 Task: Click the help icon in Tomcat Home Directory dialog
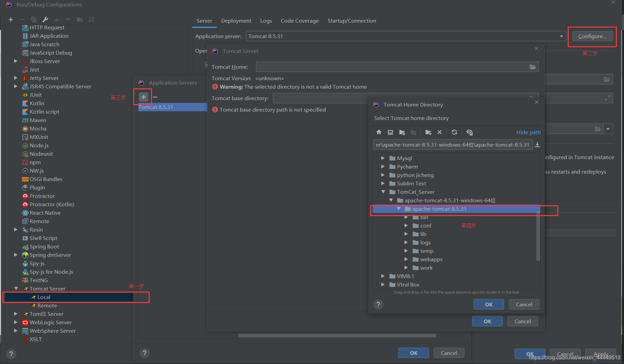pos(378,304)
